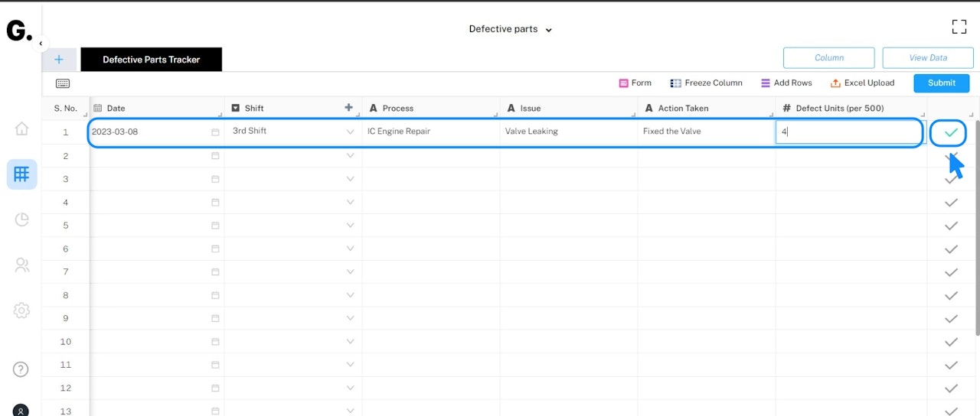Select the Defective Parts Tracker tab
Image resolution: width=980 pixels, height=416 pixels.
[x=151, y=60]
